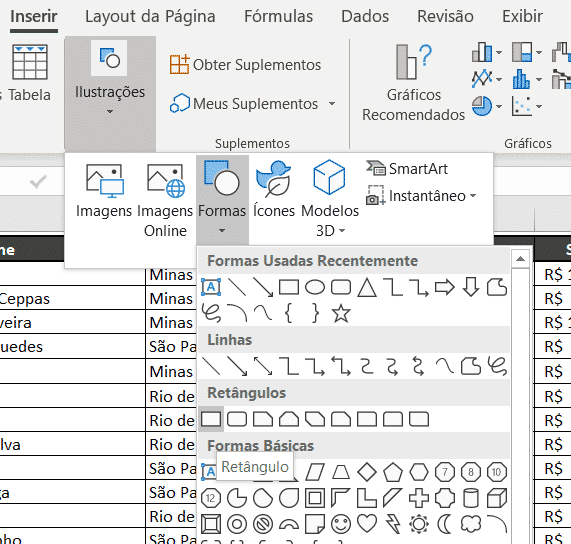Select the pentagon basic shape
The height and width of the screenshot is (544, 571).
coord(393,472)
